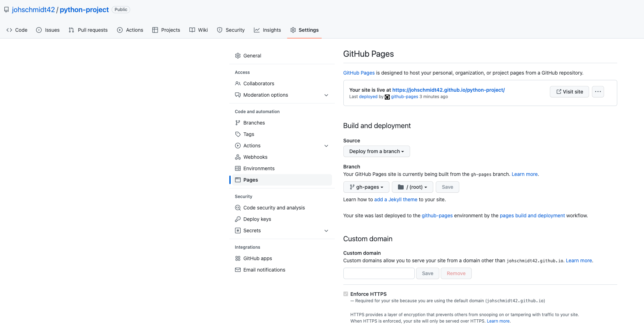Open the Deploy from a branch dropdown

click(376, 151)
